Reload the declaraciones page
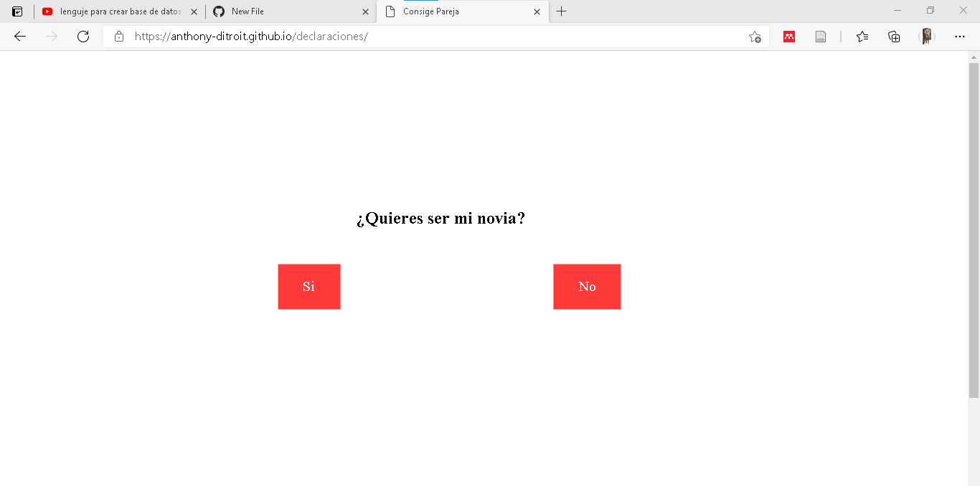The image size is (980, 486). (x=83, y=37)
